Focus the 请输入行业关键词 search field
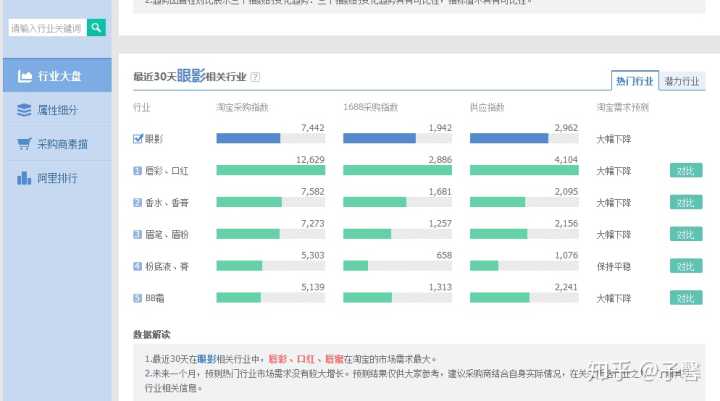 click(x=46, y=28)
